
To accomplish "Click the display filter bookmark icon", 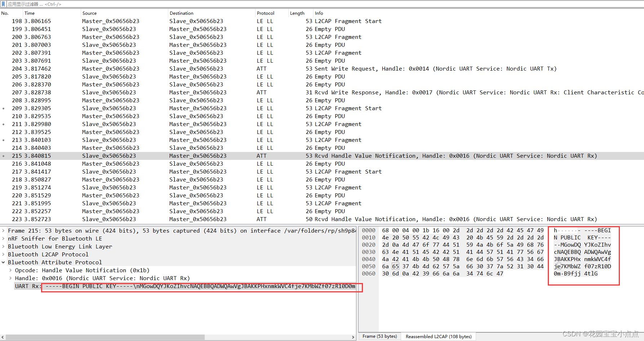I will click(x=3, y=4).
